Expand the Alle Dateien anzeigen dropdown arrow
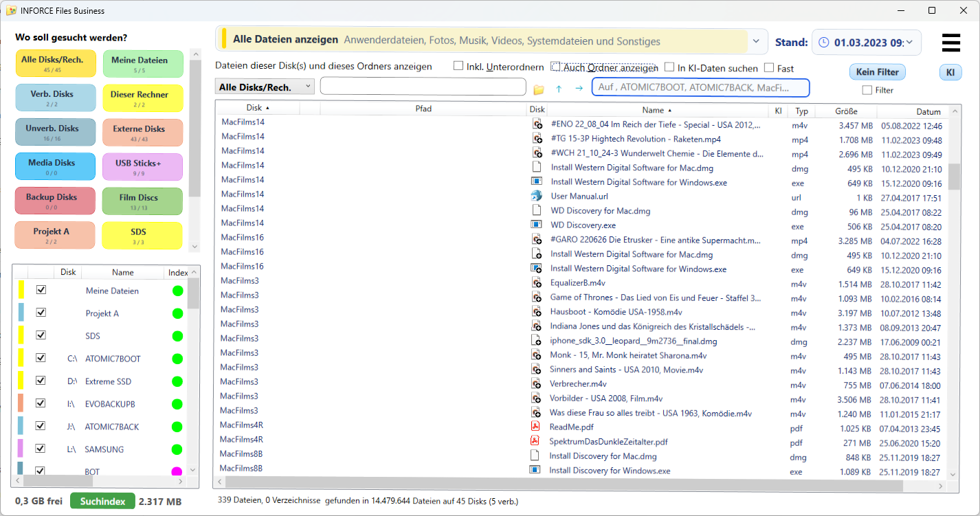 (x=757, y=41)
